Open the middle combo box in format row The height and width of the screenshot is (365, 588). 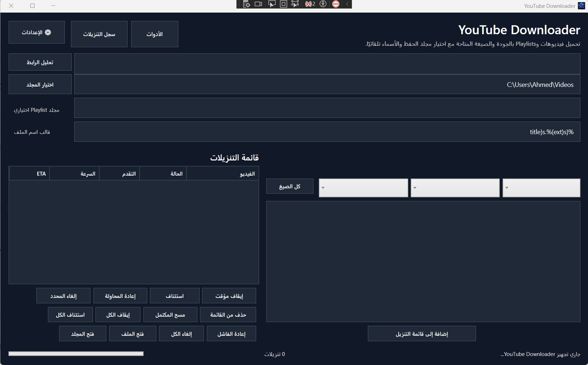[x=455, y=188]
